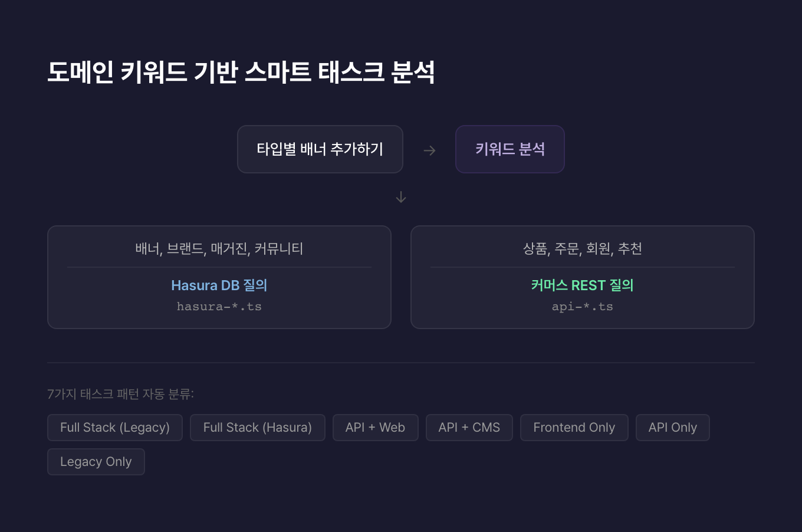Click the downward arrow below the flow
This screenshot has height=532, width=802.
pyautogui.click(x=401, y=197)
